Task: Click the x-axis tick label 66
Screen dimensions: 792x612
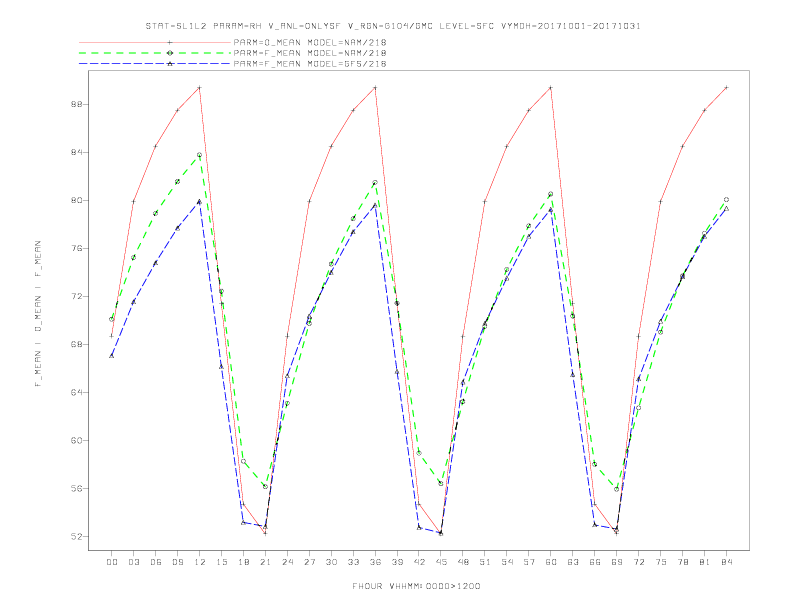Action: (x=595, y=562)
